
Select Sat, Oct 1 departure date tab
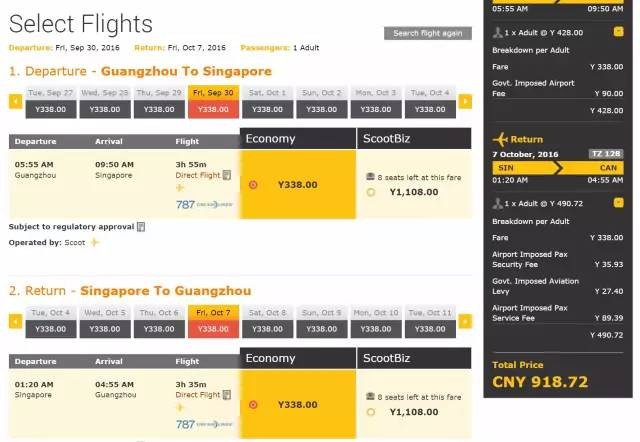click(x=266, y=102)
